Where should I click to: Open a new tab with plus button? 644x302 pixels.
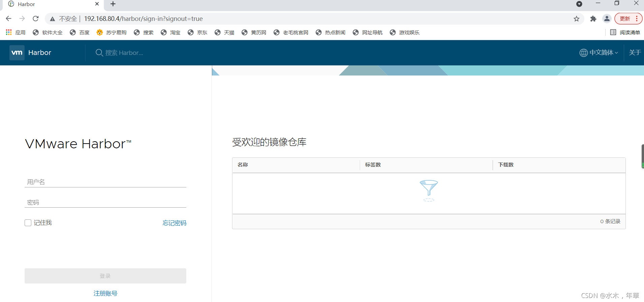(x=113, y=4)
